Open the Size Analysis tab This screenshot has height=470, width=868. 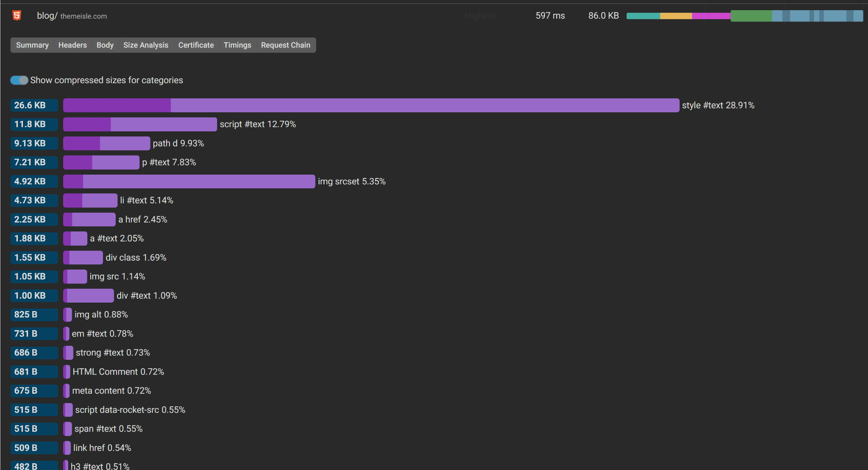click(145, 45)
